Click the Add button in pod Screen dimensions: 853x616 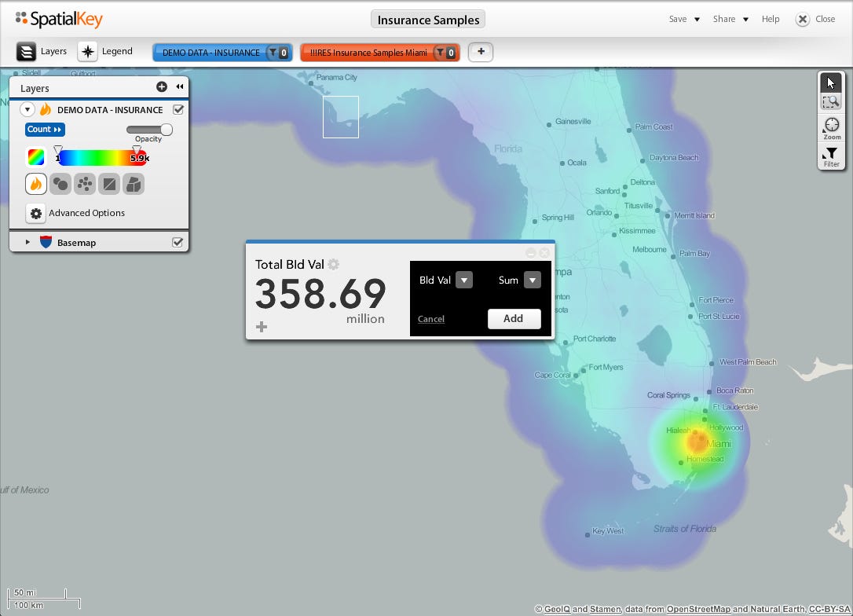pos(514,319)
